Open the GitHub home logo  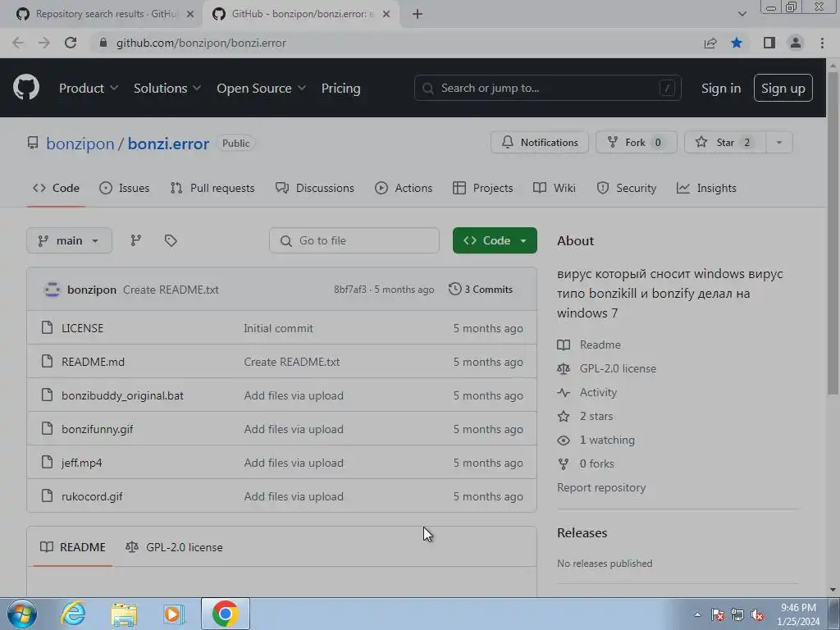[25, 88]
